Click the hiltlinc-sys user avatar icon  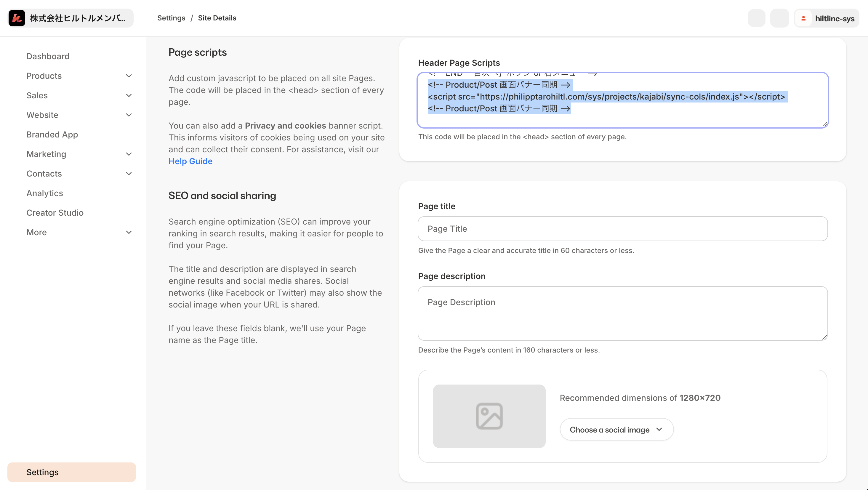[803, 18]
